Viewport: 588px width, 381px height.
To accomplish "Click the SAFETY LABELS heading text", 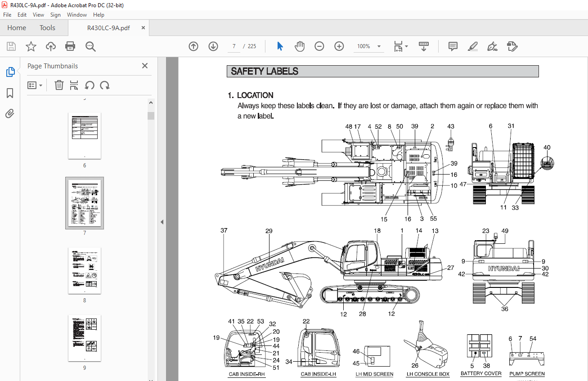I will 265,71.
